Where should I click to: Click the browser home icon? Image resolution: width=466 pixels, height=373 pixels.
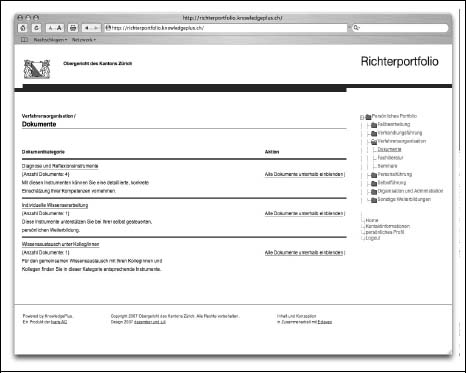(23, 28)
